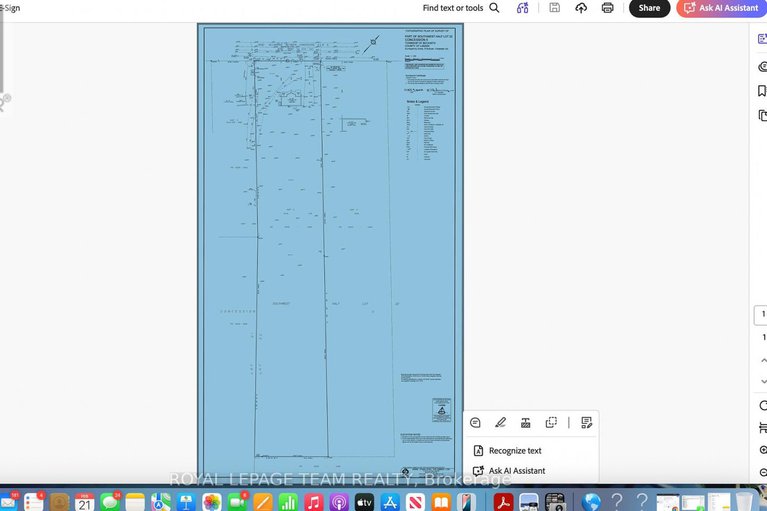This screenshot has width=767, height=511.
Task: Select the highlight pen tool
Action: (500, 423)
